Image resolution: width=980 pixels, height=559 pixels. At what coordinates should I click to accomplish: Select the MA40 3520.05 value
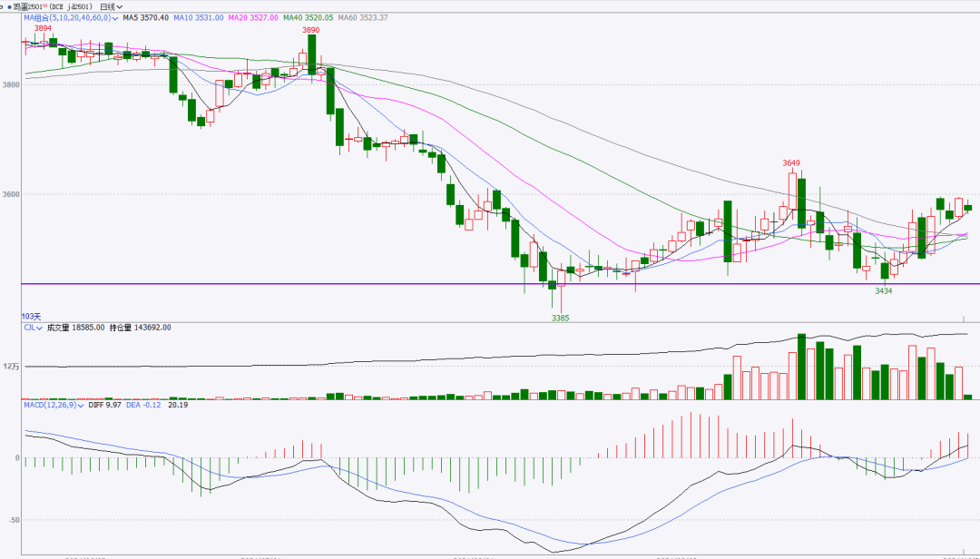(309, 17)
